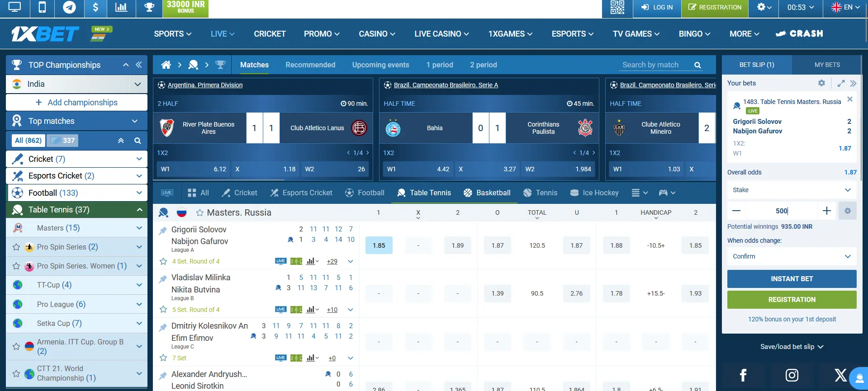Toggle favorite on 4 Set. Round of 4 match

click(163, 261)
